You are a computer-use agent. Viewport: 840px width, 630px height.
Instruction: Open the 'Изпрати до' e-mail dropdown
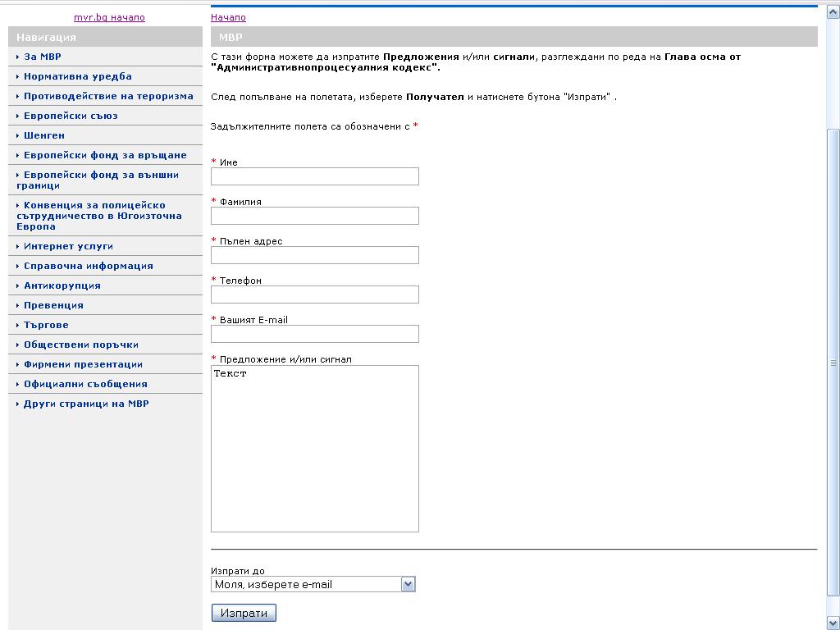(313, 584)
